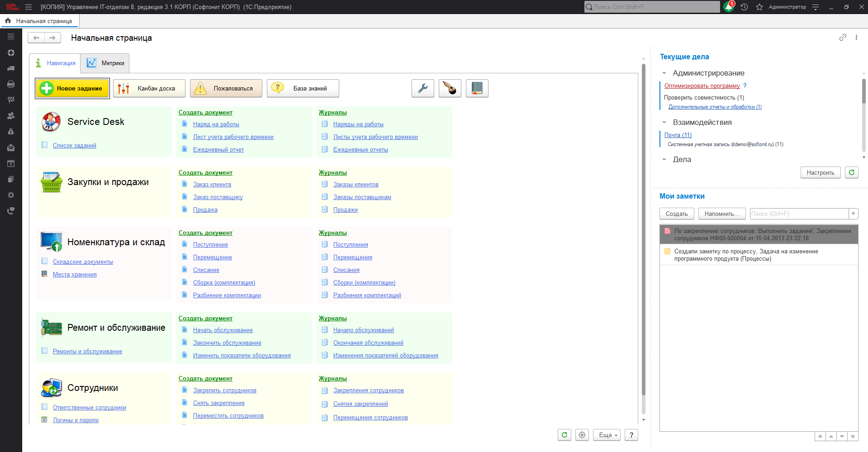Open the Канбан доска button
This screenshot has height=452, width=868.
[x=149, y=88]
